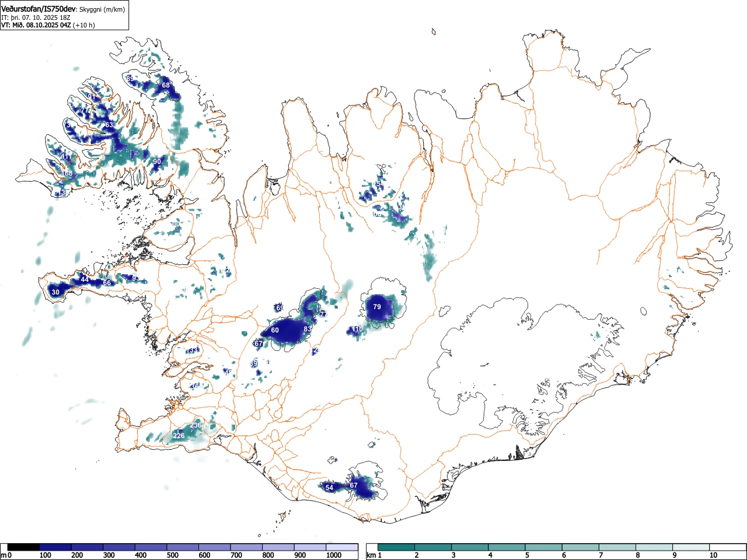This screenshot has width=747, height=560.
Task: Pick the palest swatch past the 1000 m tick
Action: pos(342,547)
